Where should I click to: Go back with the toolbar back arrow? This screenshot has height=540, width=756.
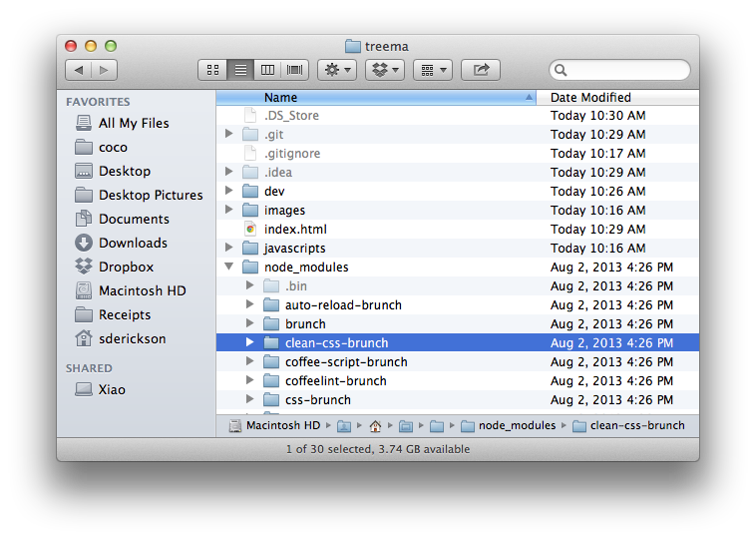(x=79, y=70)
